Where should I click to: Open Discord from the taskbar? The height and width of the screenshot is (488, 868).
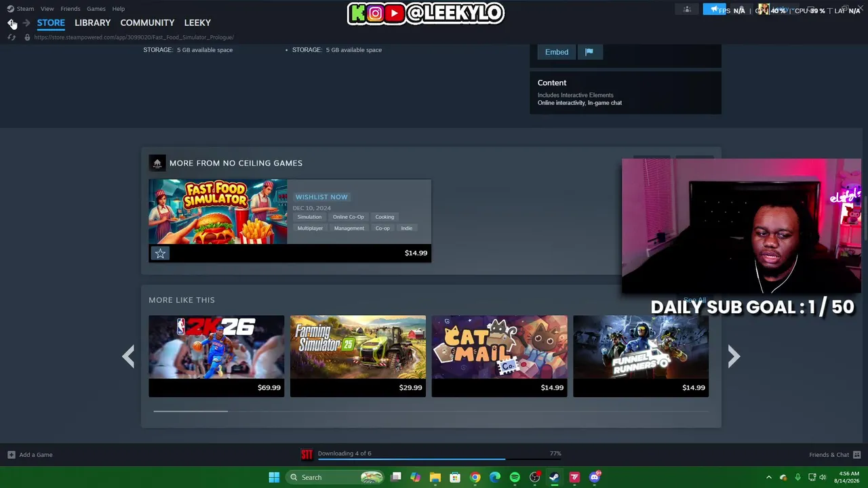pos(595,477)
